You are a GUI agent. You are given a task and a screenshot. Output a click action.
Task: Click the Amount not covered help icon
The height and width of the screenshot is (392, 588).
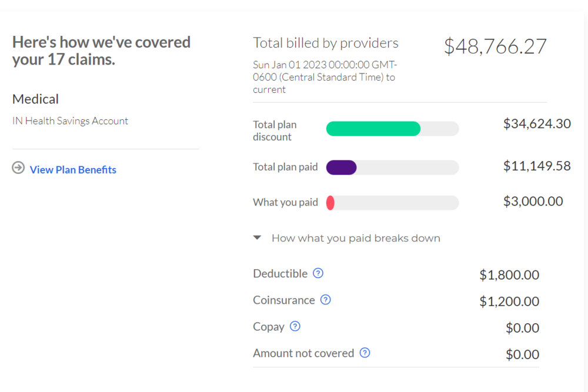tap(365, 353)
